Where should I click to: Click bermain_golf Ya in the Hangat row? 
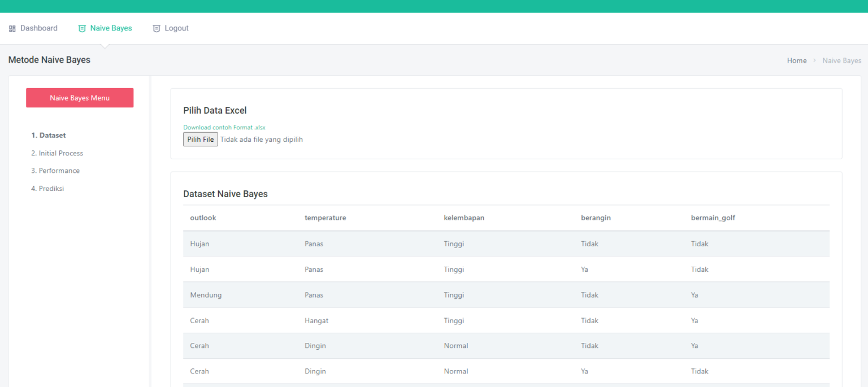[x=695, y=320]
